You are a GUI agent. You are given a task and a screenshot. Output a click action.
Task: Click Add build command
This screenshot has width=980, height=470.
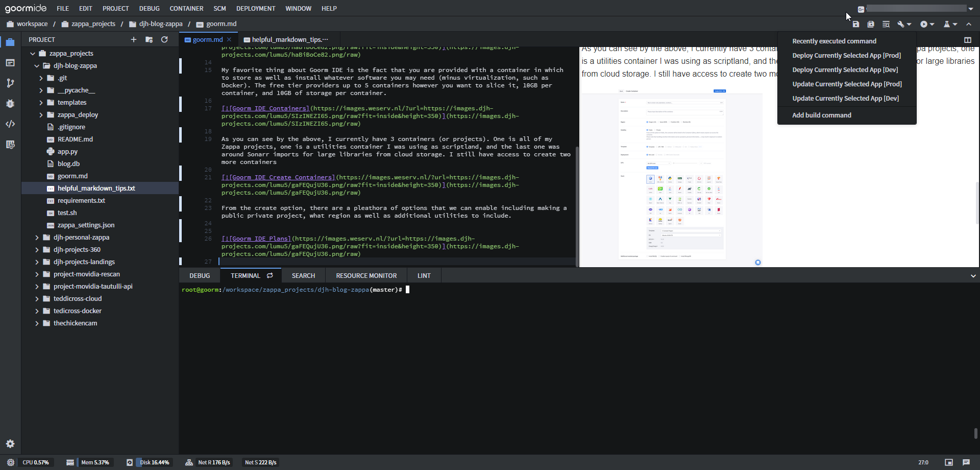click(x=821, y=115)
